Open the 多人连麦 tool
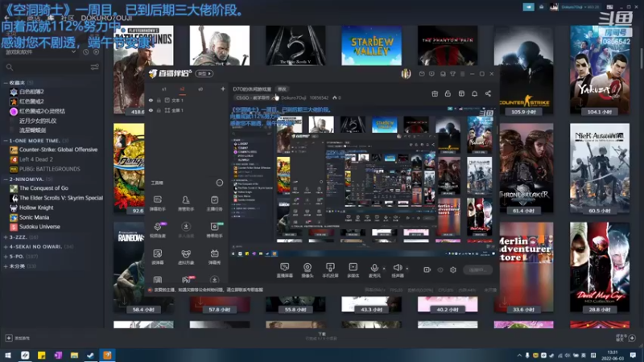644x362 pixels. pyautogui.click(x=186, y=230)
